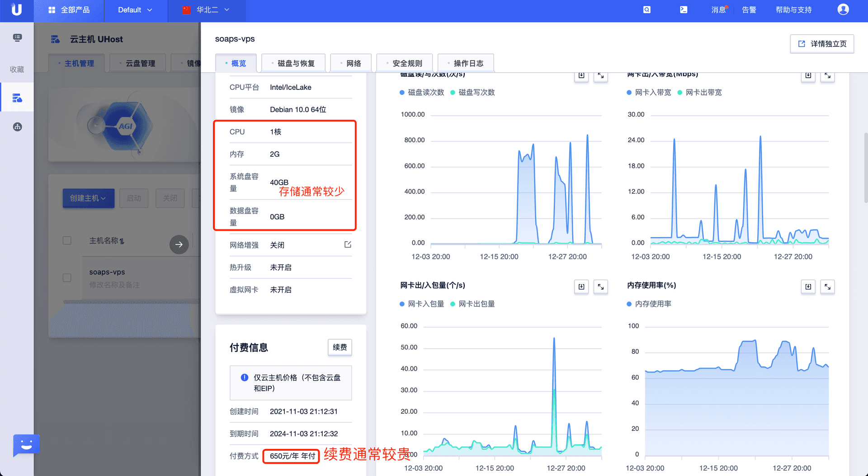
Task: Expand the 华北二 region dropdown
Action: click(x=206, y=10)
